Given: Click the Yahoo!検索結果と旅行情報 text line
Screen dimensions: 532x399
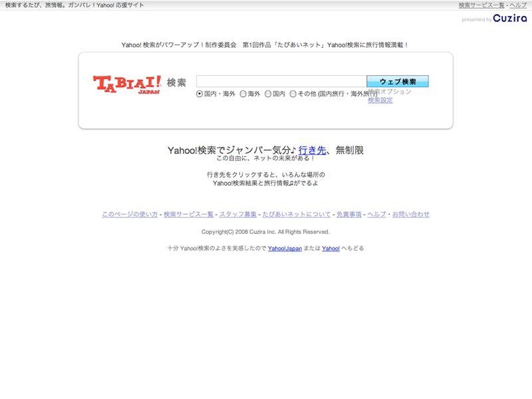Looking at the screenshot, I should 265,184.
